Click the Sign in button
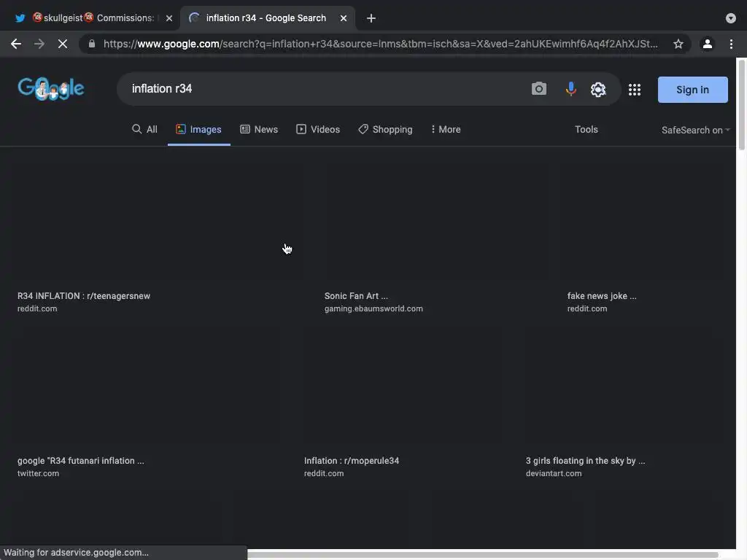 pos(693,90)
